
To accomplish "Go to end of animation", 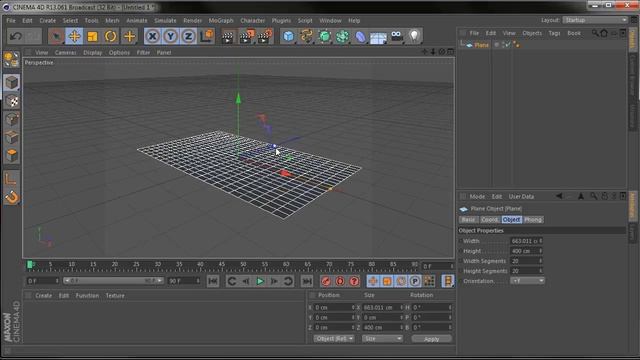I will [x=307, y=281].
